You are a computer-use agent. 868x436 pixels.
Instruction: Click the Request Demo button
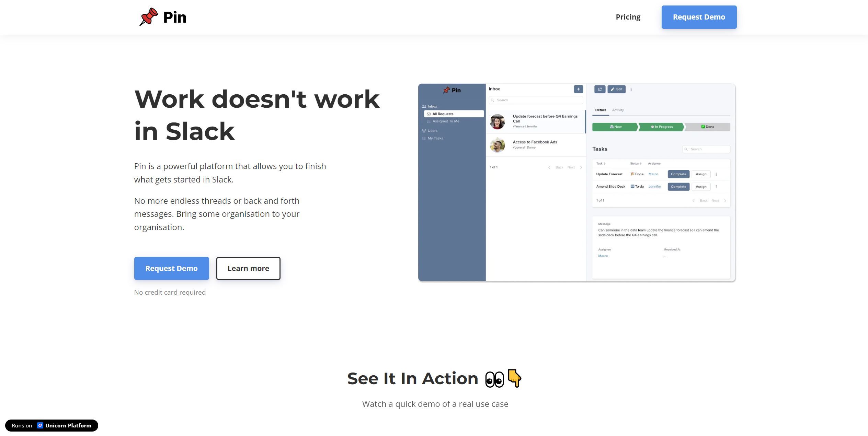(699, 17)
